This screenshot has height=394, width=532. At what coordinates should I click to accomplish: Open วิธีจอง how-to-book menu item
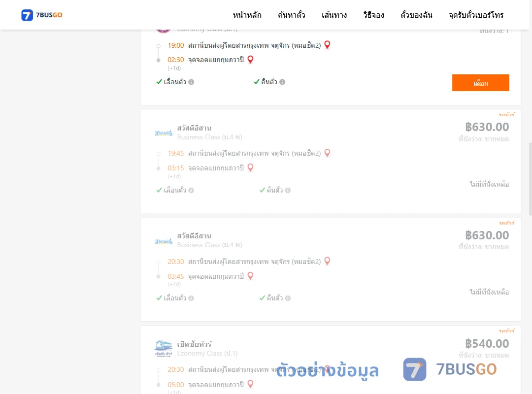click(373, 15)
